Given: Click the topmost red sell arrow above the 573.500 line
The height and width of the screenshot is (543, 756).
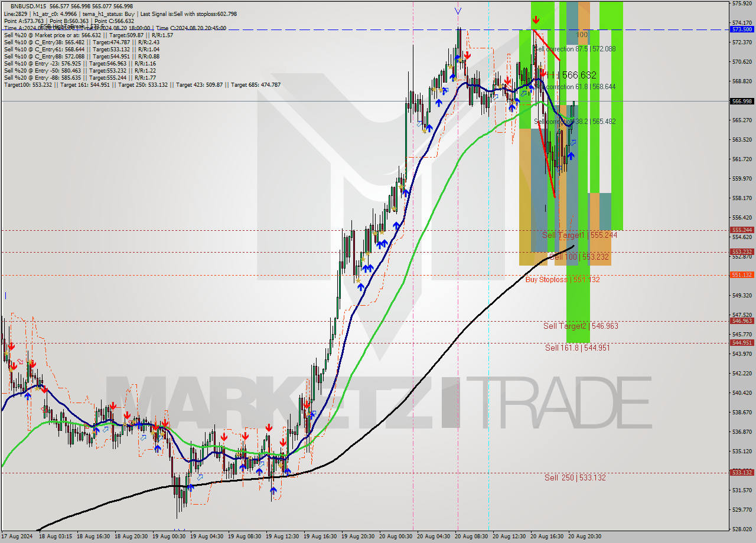Looking at the screenshot, I should click(x=535, y=20).
